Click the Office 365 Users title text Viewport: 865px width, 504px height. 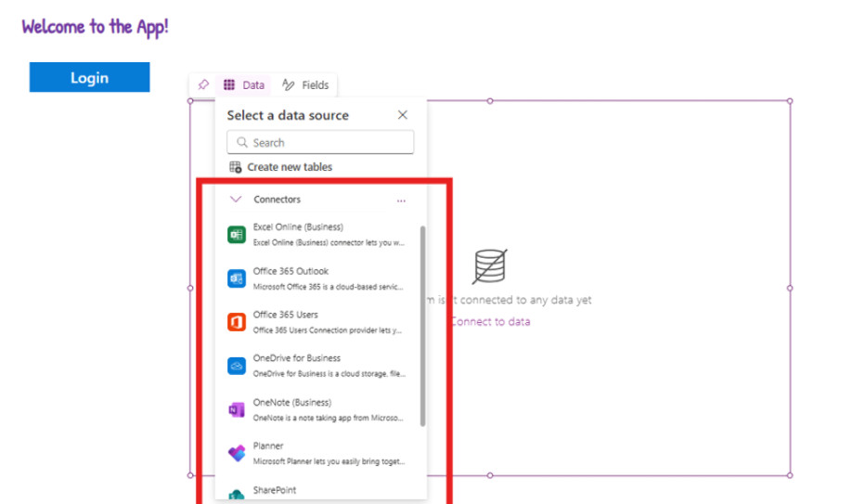(x=285, y=315)
